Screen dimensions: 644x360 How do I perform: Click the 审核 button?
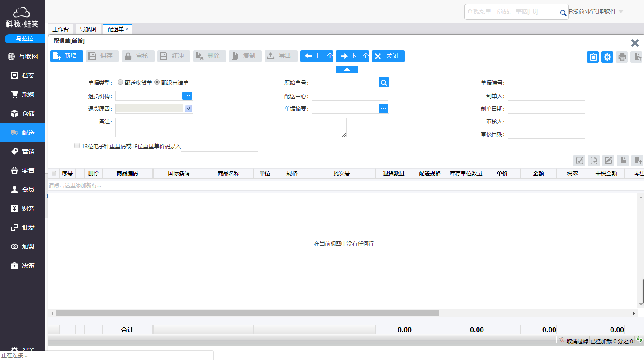pos(138,56)
